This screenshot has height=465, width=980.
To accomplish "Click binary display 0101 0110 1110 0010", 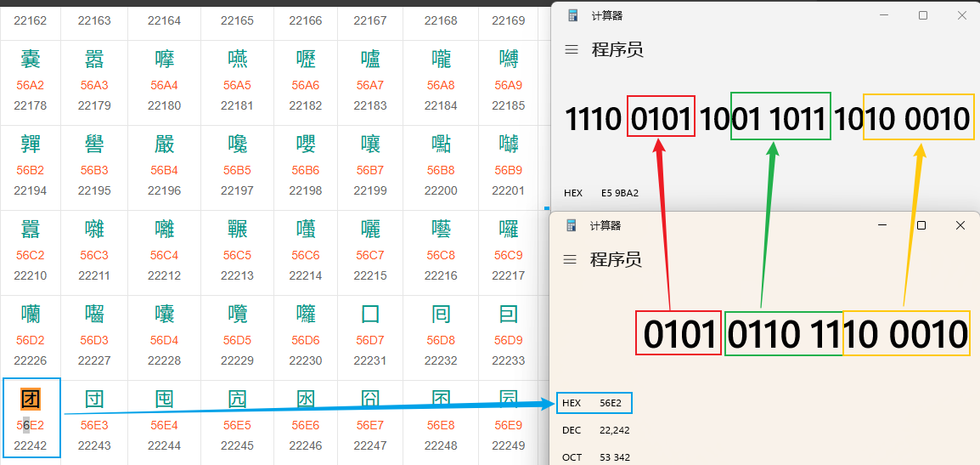I will pos(806,334).
